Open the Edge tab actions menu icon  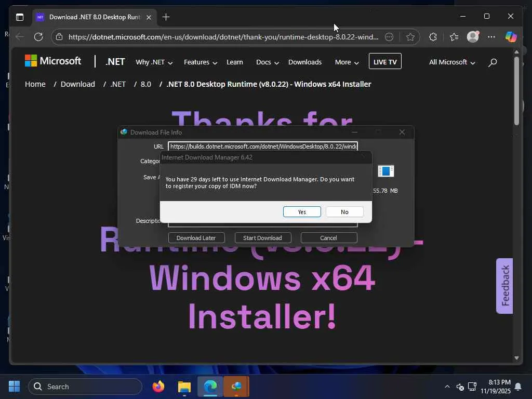[20, 17]
